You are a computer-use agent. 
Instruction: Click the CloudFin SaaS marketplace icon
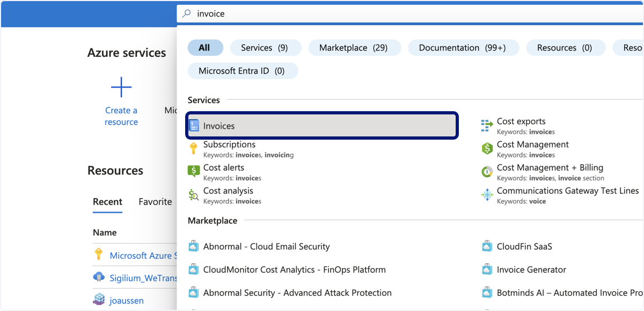point(487,247)
